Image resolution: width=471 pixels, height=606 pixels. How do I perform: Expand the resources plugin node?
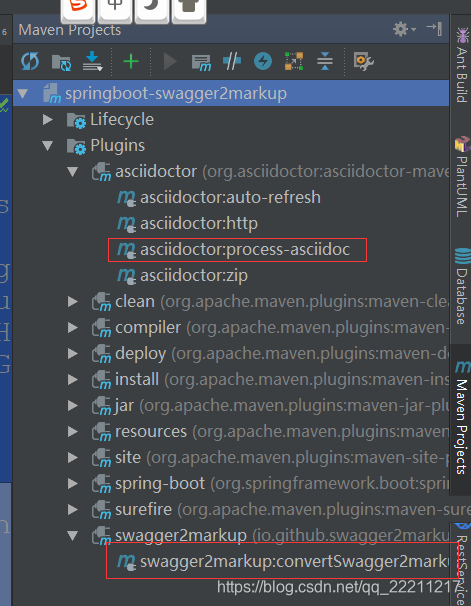73,431
